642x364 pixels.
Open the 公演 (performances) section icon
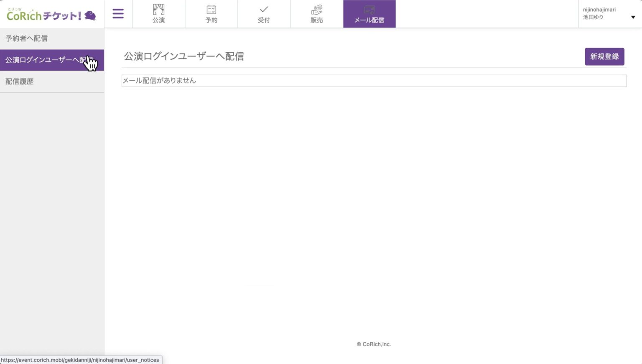[158, 14]
